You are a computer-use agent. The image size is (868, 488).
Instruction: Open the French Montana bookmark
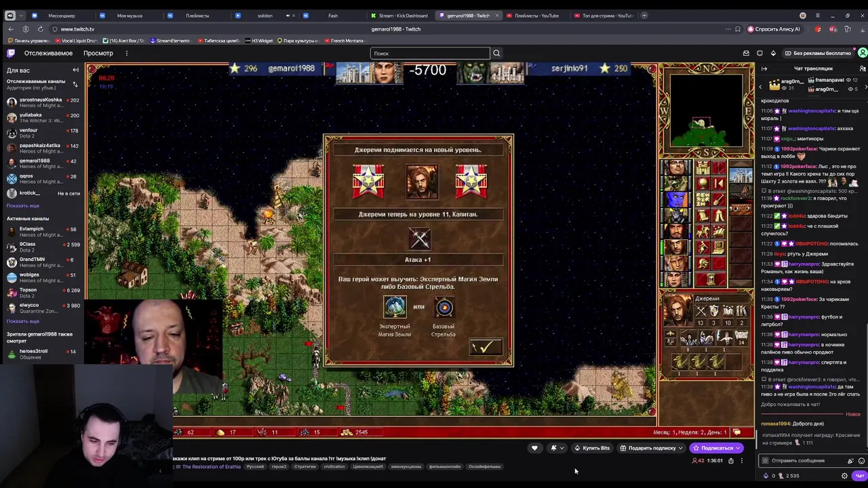point(344,41)
